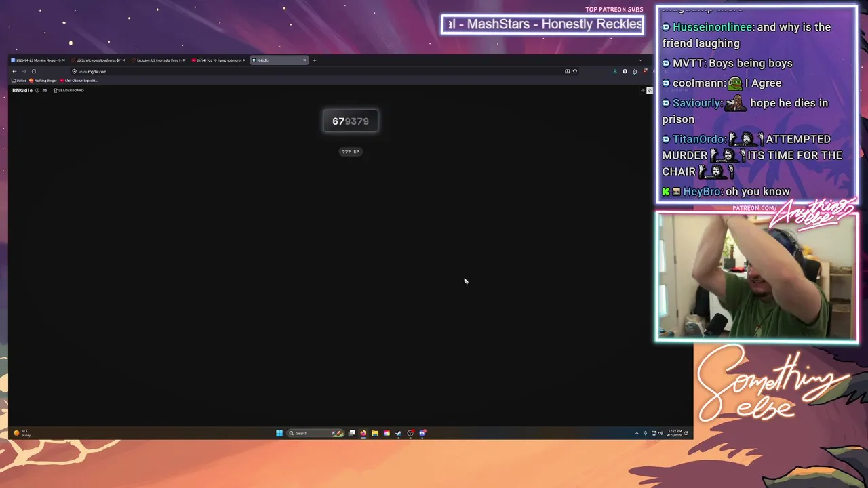Image resolution: width=868 pixels, height=488 pixels.
Task: Open the Dailies bookmarks folder
Action: point(19,81)
